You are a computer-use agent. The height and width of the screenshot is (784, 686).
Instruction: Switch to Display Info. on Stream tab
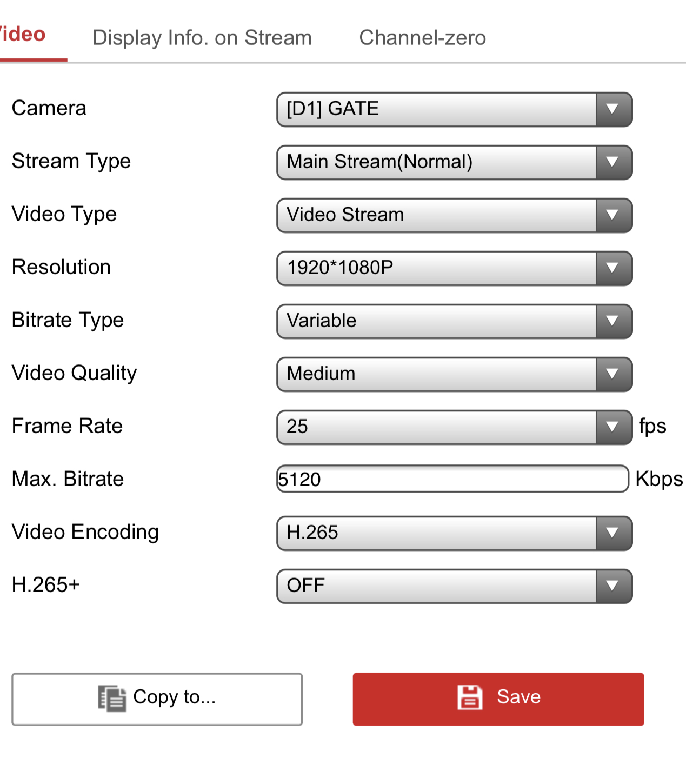202,38
